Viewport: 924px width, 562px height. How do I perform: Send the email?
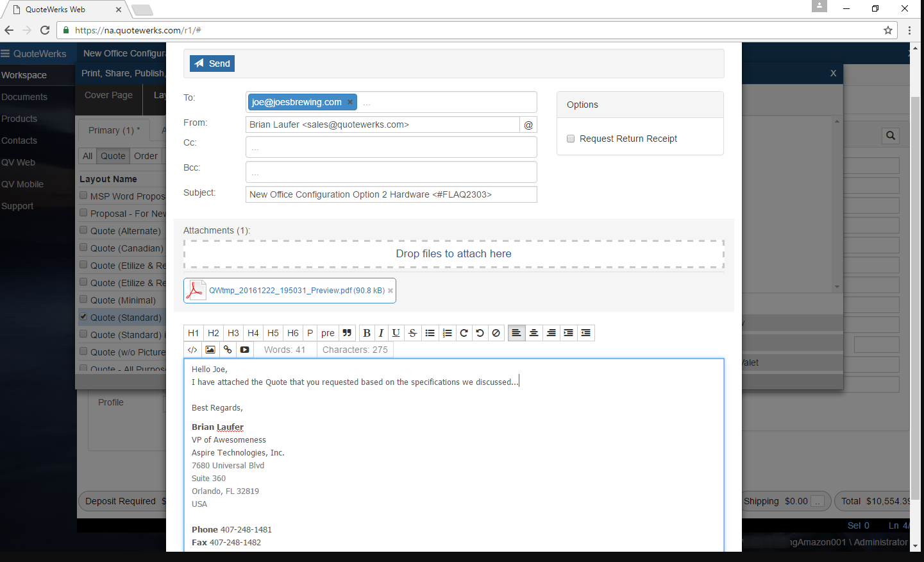pyautogui.click(x=212, y=64)
